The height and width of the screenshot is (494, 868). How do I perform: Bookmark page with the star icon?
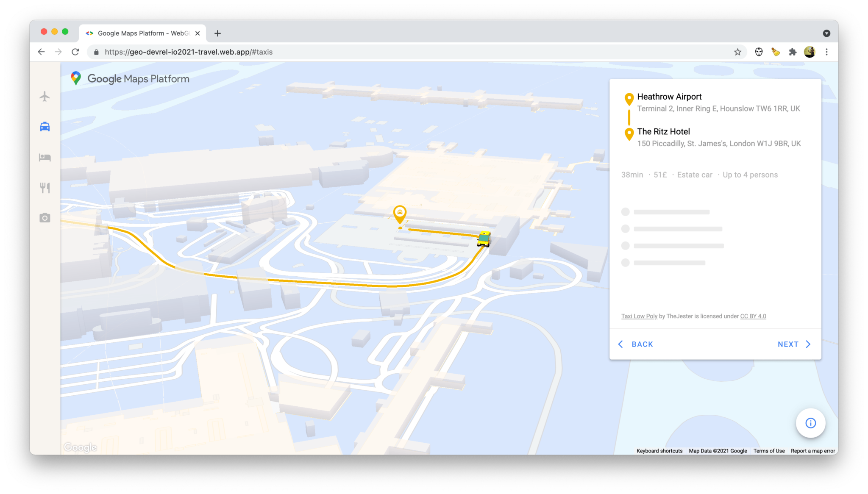[737, 52]
